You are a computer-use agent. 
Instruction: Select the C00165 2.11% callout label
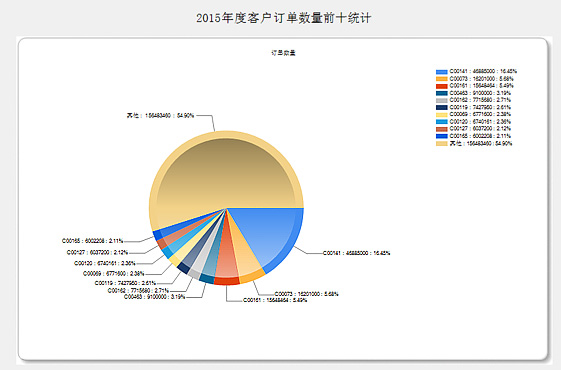pos(92,241)
